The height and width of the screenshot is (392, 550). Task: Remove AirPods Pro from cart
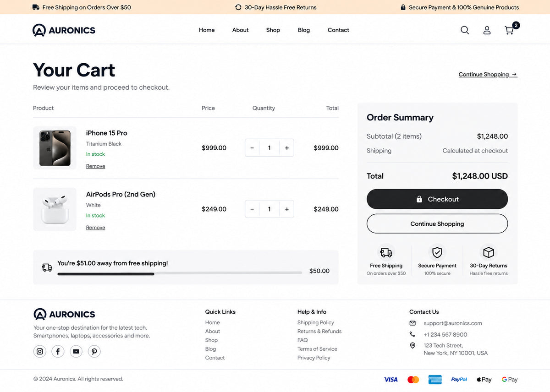(x=96, y=228)
